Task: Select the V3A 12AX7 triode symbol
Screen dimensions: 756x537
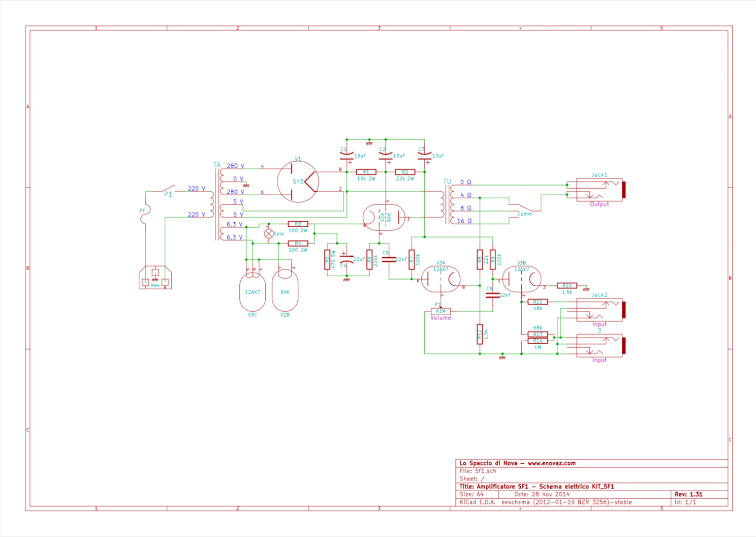Action: pyautogui.click(x=440, y=279)
